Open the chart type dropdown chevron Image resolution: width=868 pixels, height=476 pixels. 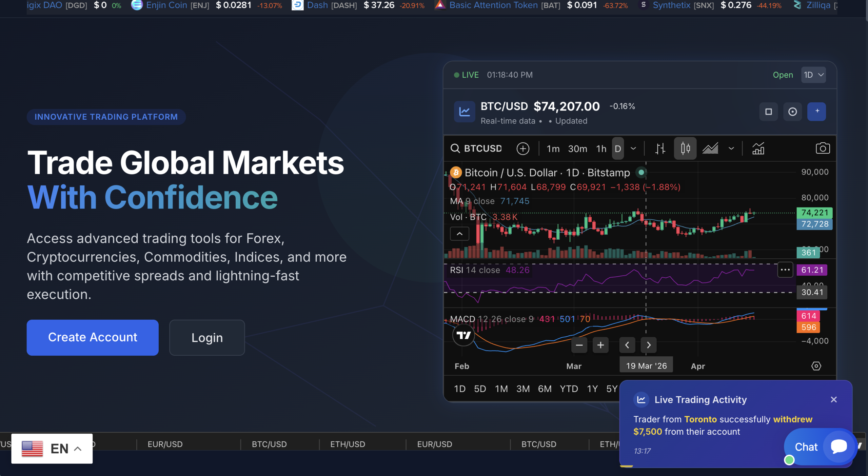coord(731,148)
